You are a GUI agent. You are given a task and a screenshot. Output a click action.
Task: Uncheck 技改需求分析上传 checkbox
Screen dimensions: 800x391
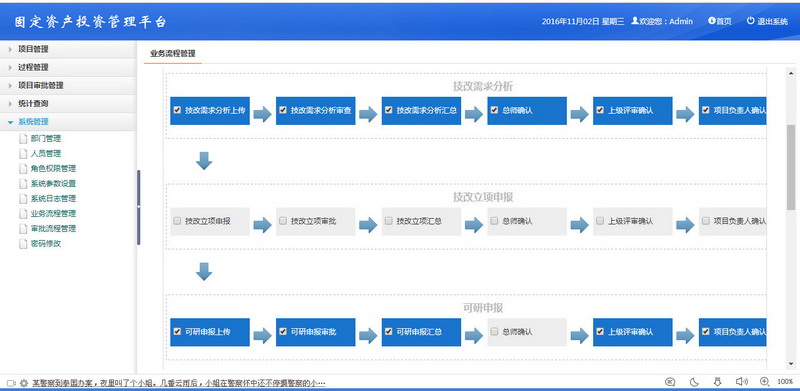coord(177,110)
